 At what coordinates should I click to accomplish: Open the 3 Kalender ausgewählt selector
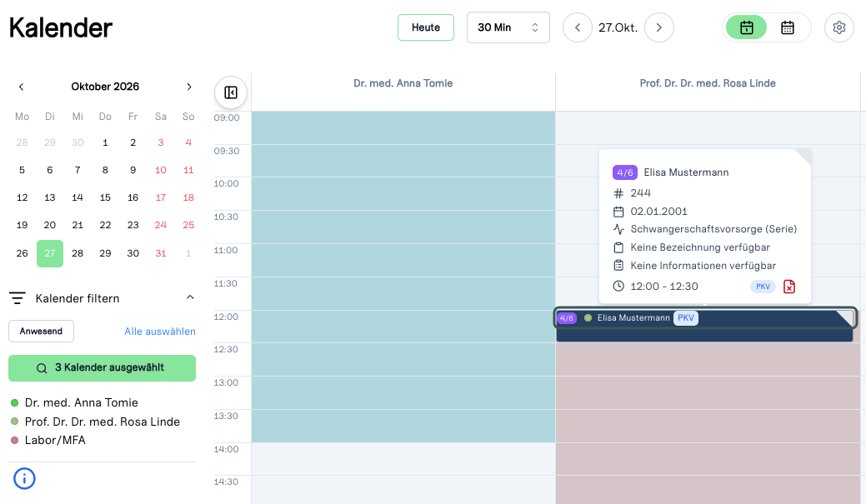[103, 367]
